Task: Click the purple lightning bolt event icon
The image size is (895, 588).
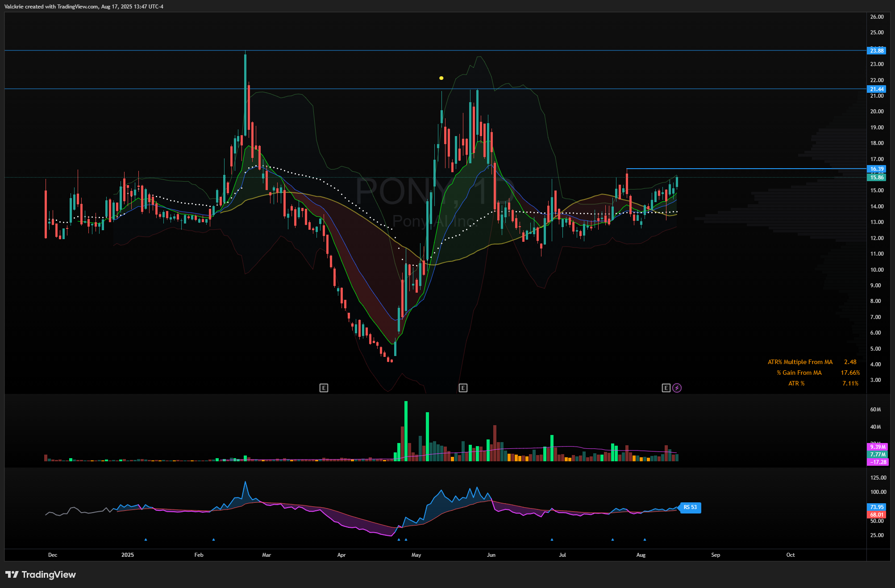Action: tap(677, 388)
